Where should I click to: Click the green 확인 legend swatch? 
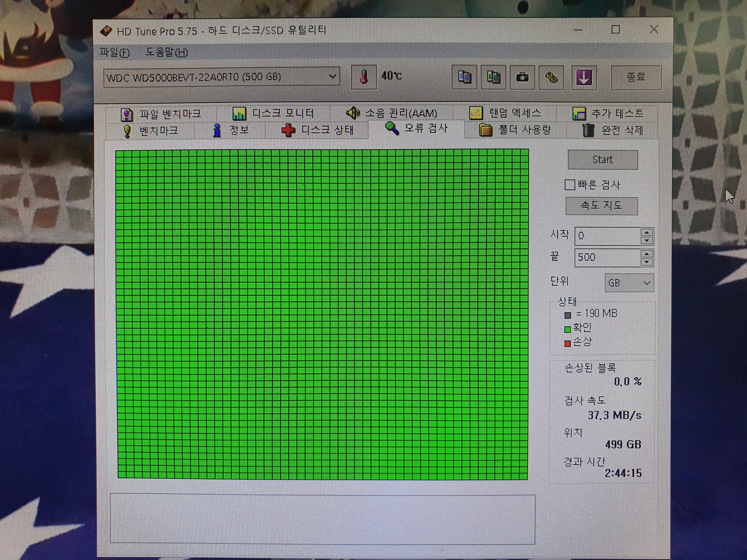point(568,329)
